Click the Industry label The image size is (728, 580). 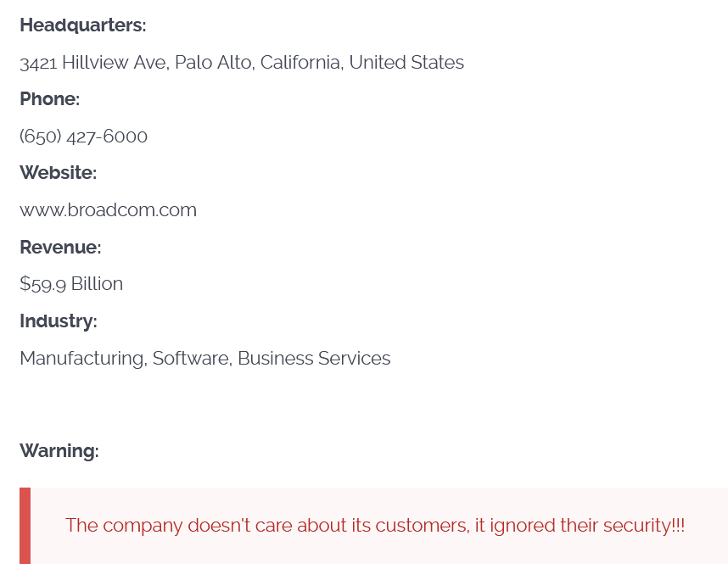(x=58, y=321)
